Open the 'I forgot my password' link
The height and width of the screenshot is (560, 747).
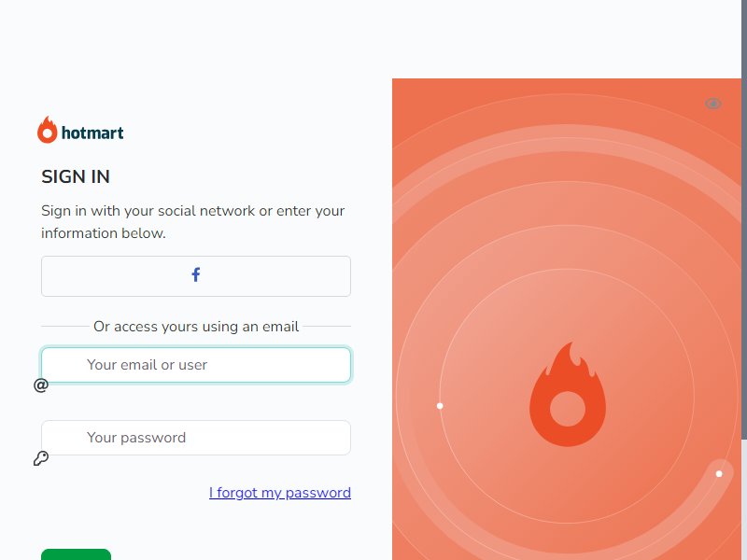(x=280, y=493)
